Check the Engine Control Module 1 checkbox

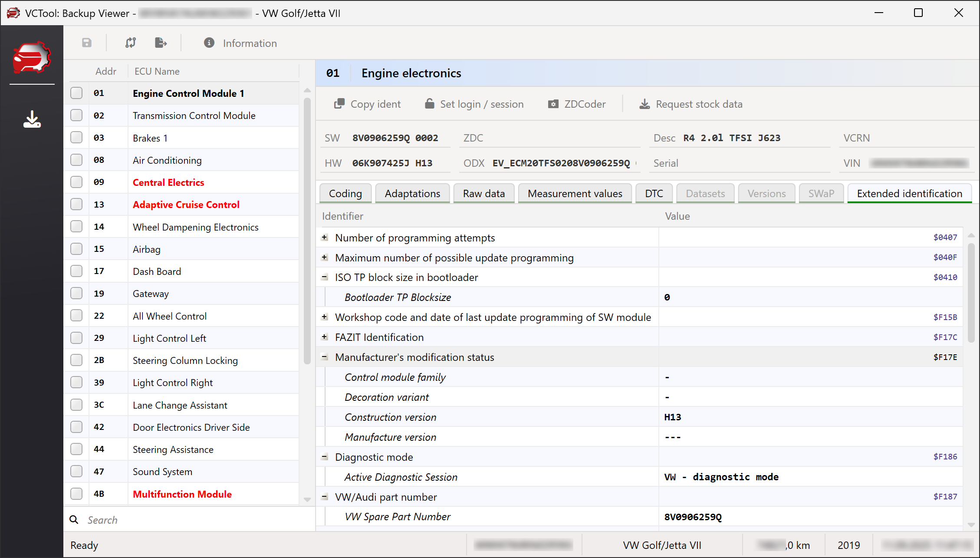point(76,93)
